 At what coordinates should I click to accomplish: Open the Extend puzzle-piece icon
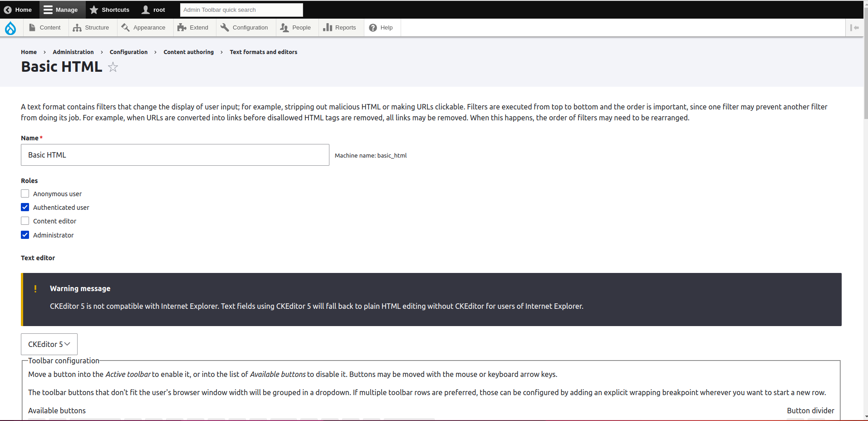(x=181, y=27)
